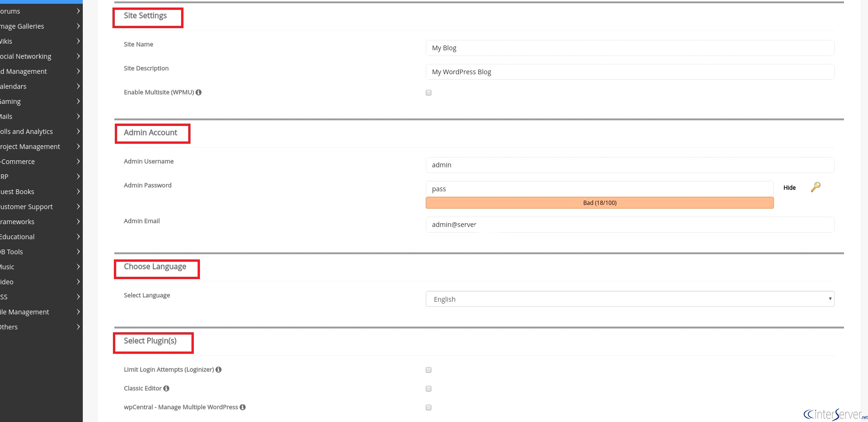This screenshot has width=868, height=422.
Task: Toggle wpCentral Manage Multiple WordPress checkbox
Action: [x=429, y=407]
